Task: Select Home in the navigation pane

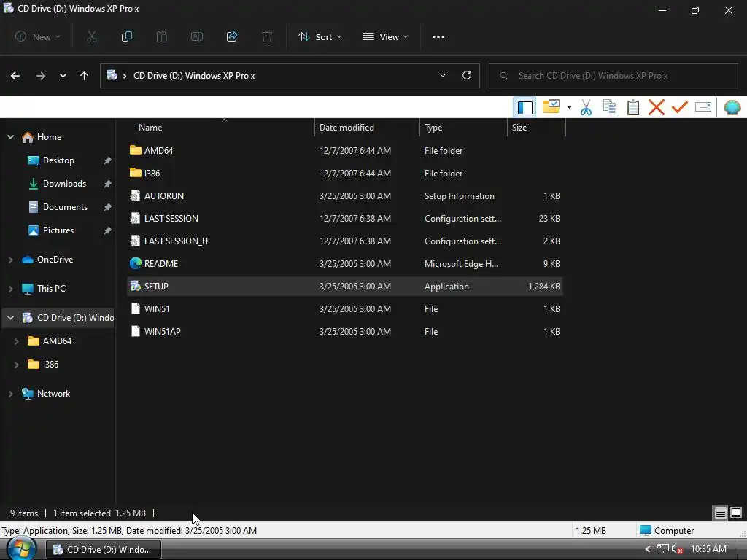Action: [49, 137]
